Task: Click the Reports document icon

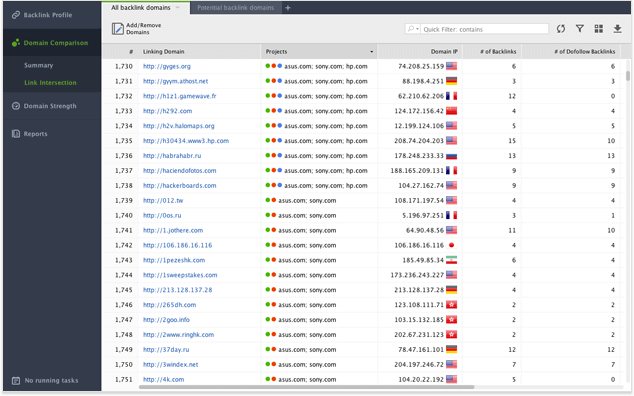Action: pos(16,133)
